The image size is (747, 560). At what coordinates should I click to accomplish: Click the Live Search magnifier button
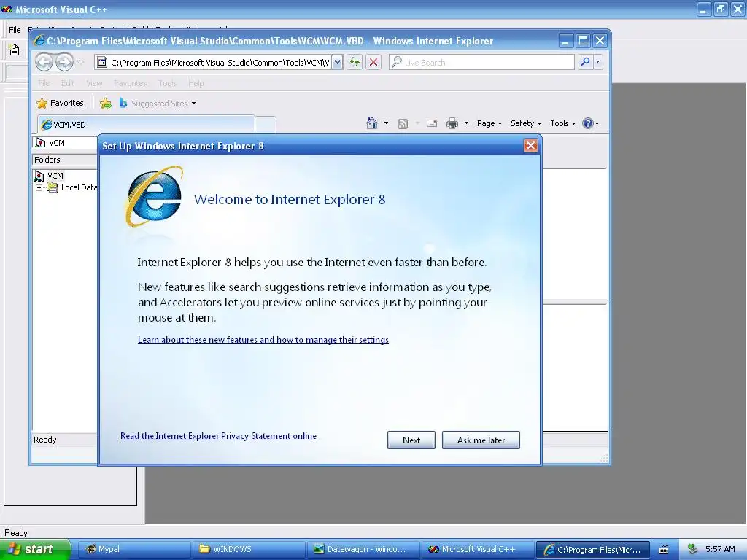[x=584, y=62]
